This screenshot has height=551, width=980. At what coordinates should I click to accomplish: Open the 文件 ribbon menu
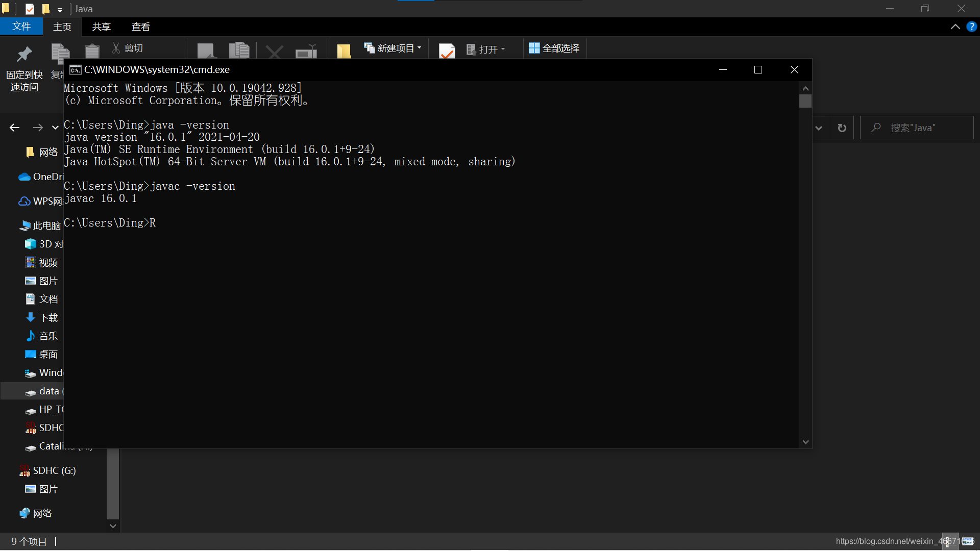(x=21, y=27)
